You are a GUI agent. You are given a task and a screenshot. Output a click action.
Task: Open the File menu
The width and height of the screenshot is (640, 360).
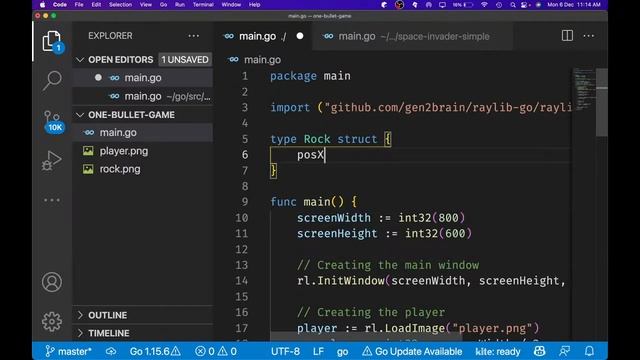79,5
